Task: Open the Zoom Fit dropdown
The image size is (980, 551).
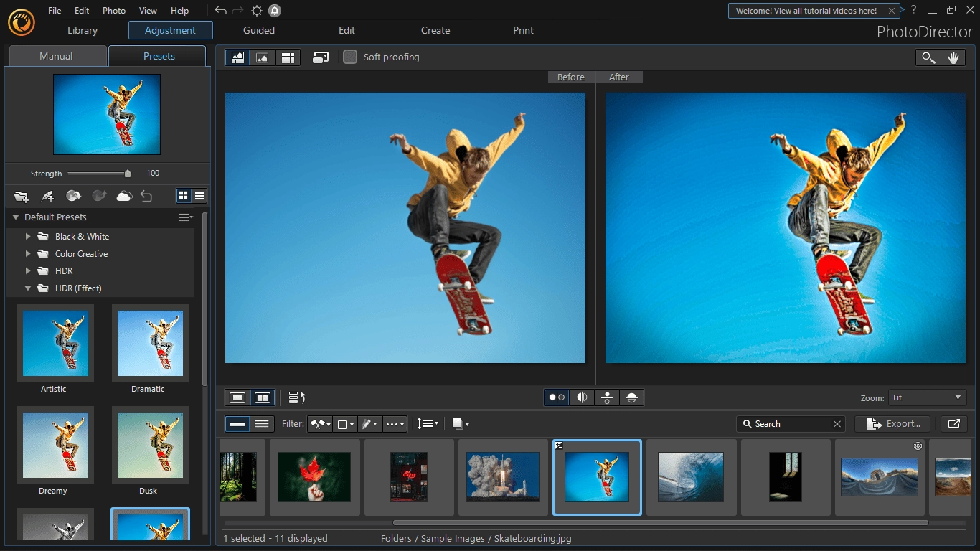Action: point(927,397)
